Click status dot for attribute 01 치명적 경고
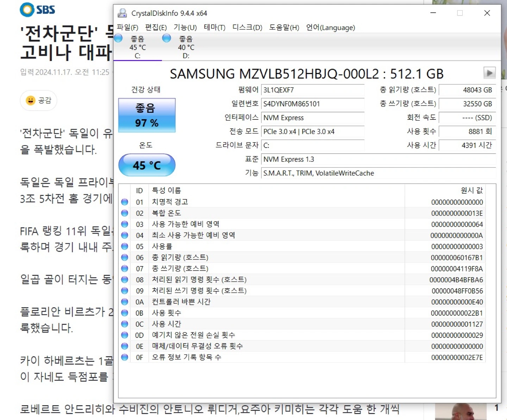The width and height of the screenshot is (507, 420). (x=125, y=202)
